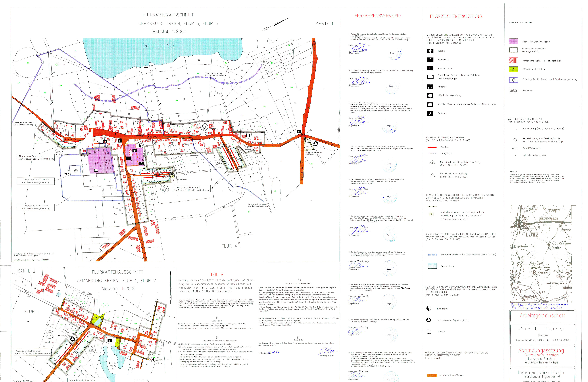This screenshot has width=588, height=382.
Task: Click the green öffentliche Grünfläche swatch
Action: pos(513,69)
